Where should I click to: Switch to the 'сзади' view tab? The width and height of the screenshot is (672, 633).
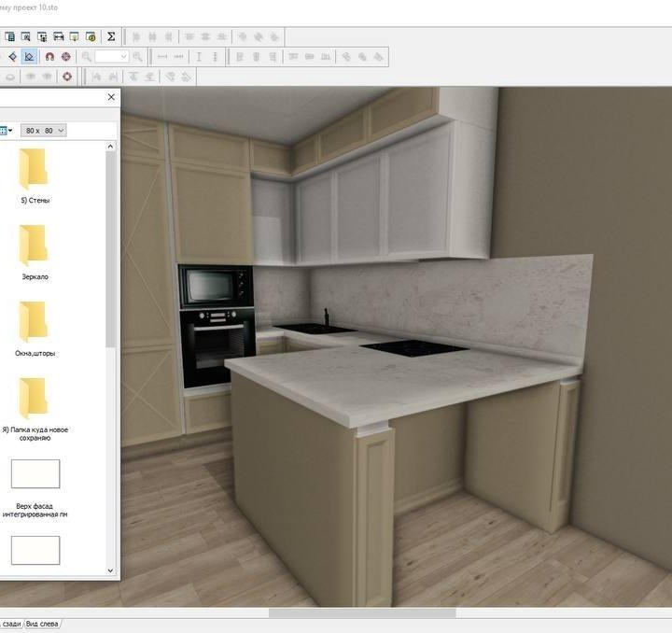(10, 624)
